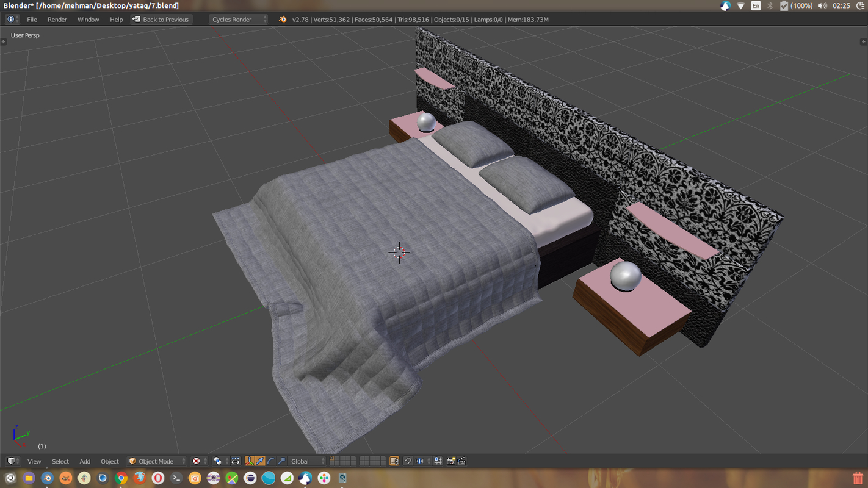The image size is (868, 488).
Task: Select the translate manipulator arrow icon
Action: pyautogui.click(x=261, y=461)
